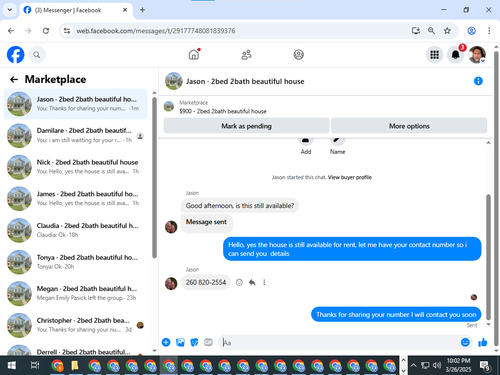Viewport: 500px width, 375px height.
Task: Open the Windows notification center
Action: (485, 366)
